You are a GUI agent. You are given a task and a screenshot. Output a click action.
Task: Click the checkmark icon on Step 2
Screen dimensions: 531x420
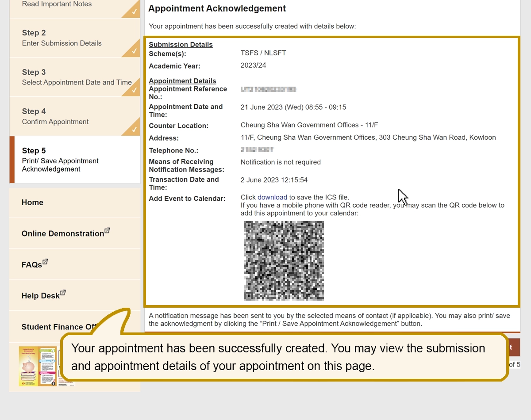[x=134, y=52]
